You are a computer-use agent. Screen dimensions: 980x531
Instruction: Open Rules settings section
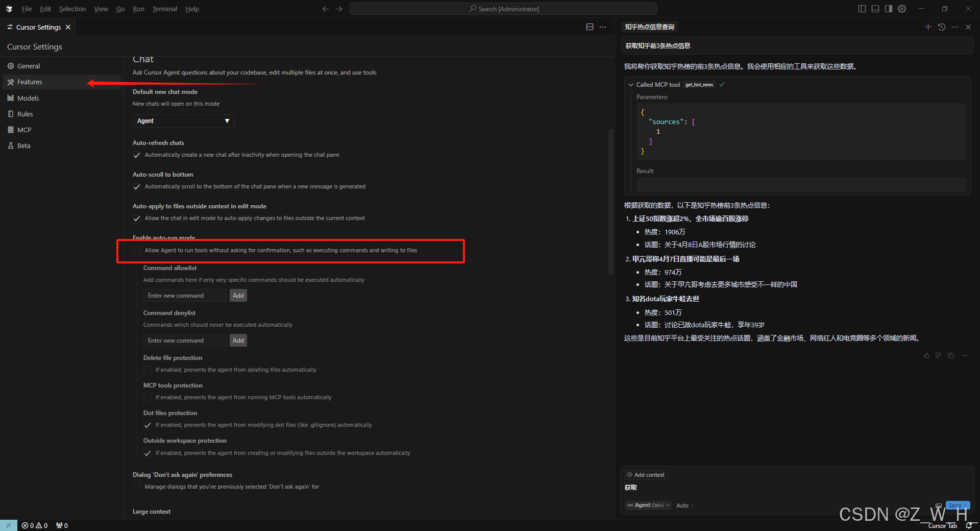click(61, 114)
